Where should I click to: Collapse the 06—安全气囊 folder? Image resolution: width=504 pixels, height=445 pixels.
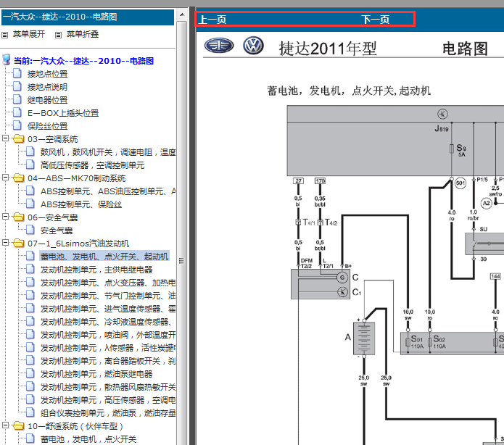tap(5, 217)
